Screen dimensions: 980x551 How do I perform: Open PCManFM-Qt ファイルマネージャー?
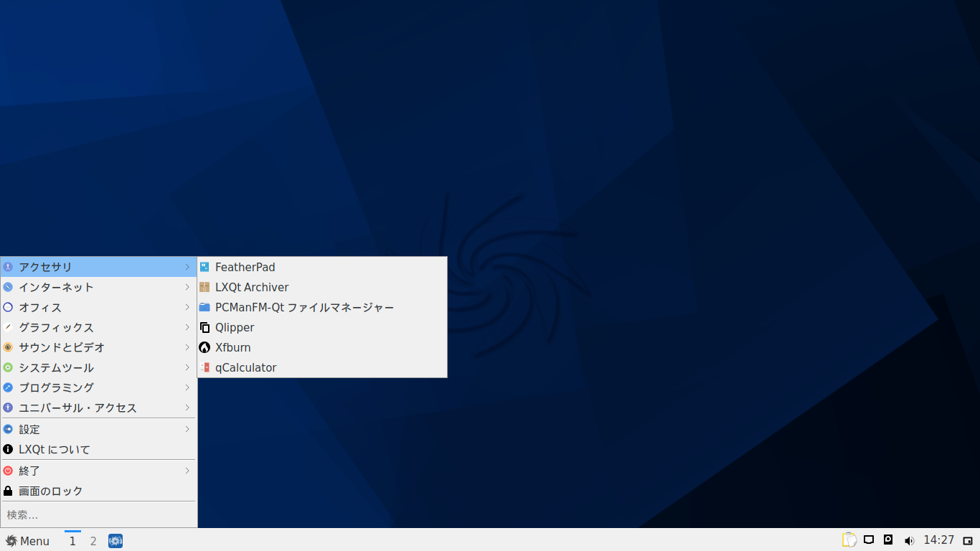coord(322,307)
